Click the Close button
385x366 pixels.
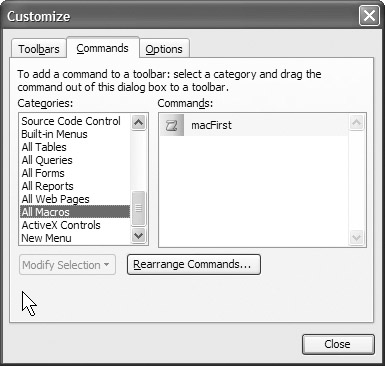point(338,344)
